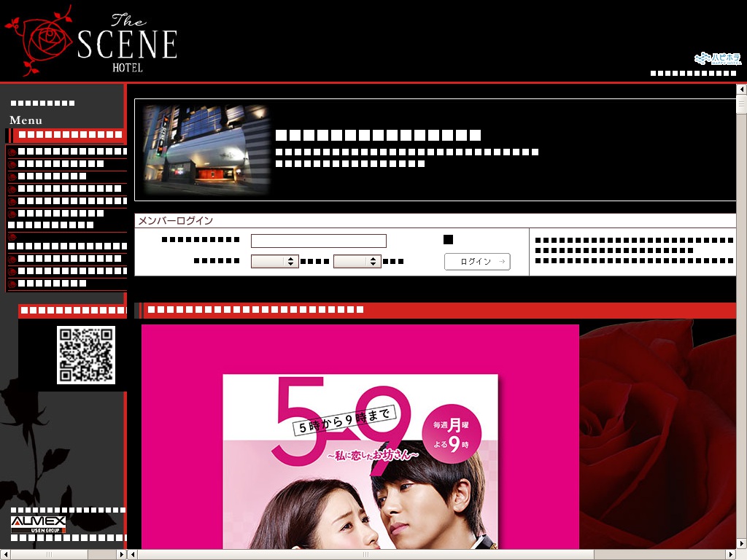747x560 pixels.
Task: Click the main pane horizontal scrollbar's left arrow
Action: pyautogui.click(x=133, y=554)
